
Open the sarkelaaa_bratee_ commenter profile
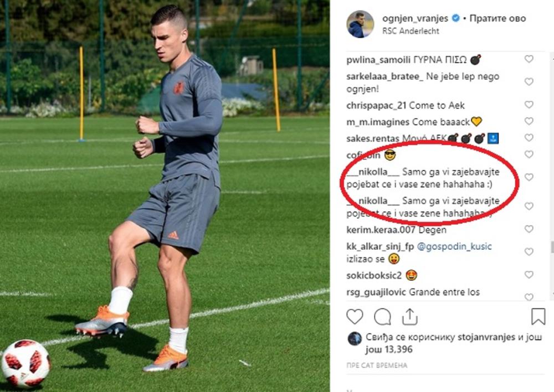click(x=385, y=76)
